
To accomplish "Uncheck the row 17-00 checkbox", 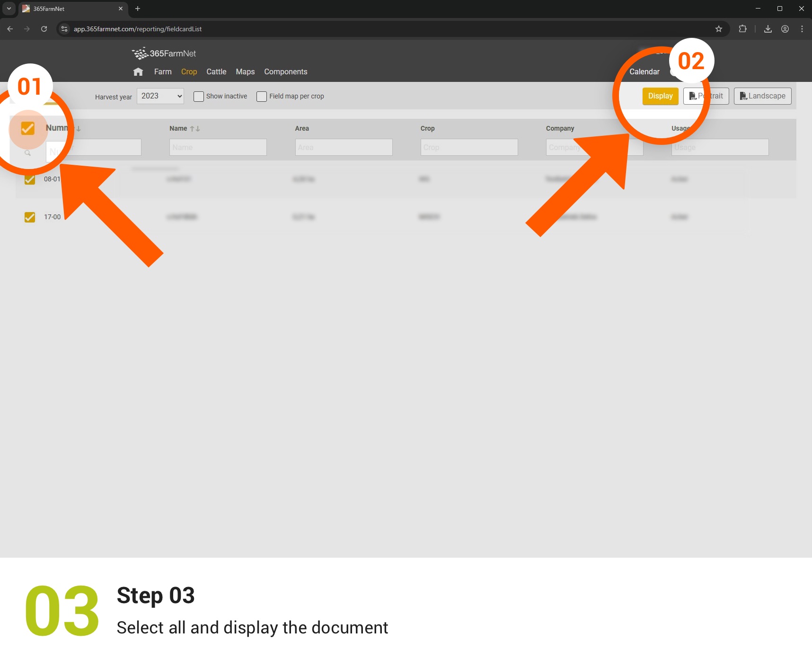I will [x=30, y=217].
